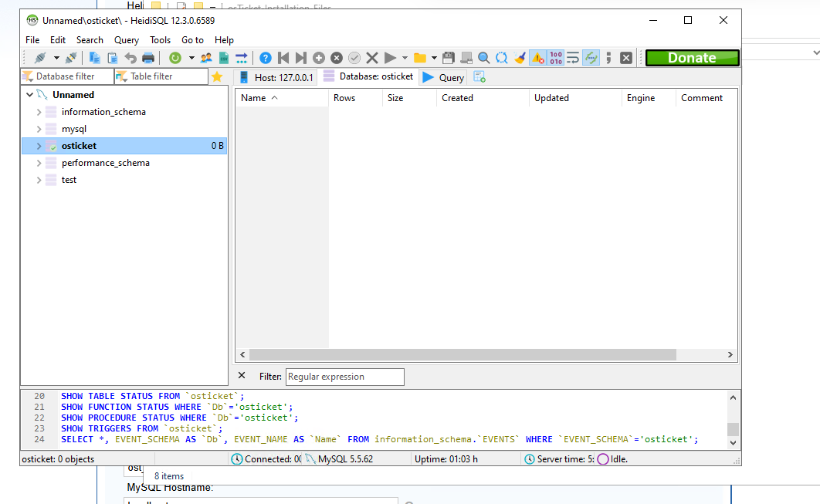Go to last row icon
The width and height of the screenshot is (820, 504).
pos(300,58)
